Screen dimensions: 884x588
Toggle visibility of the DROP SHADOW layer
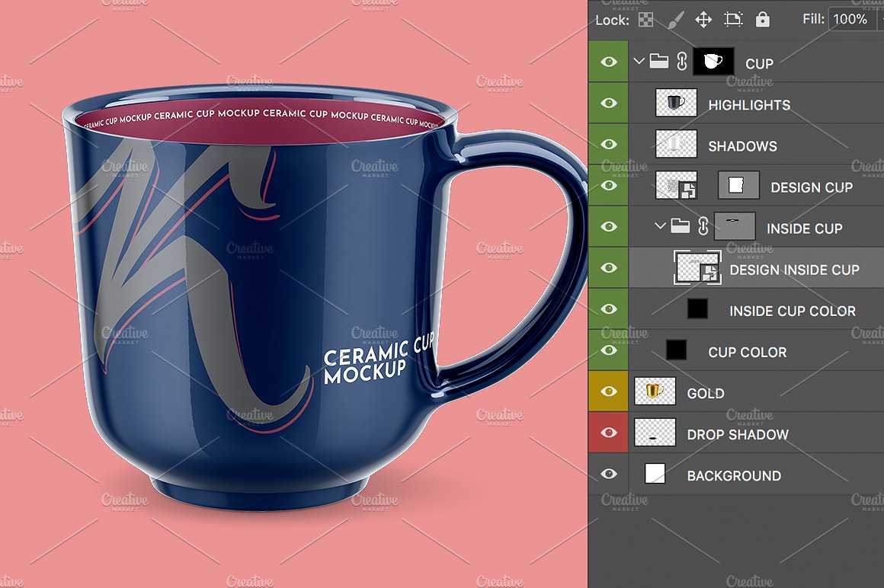point(607,432)
